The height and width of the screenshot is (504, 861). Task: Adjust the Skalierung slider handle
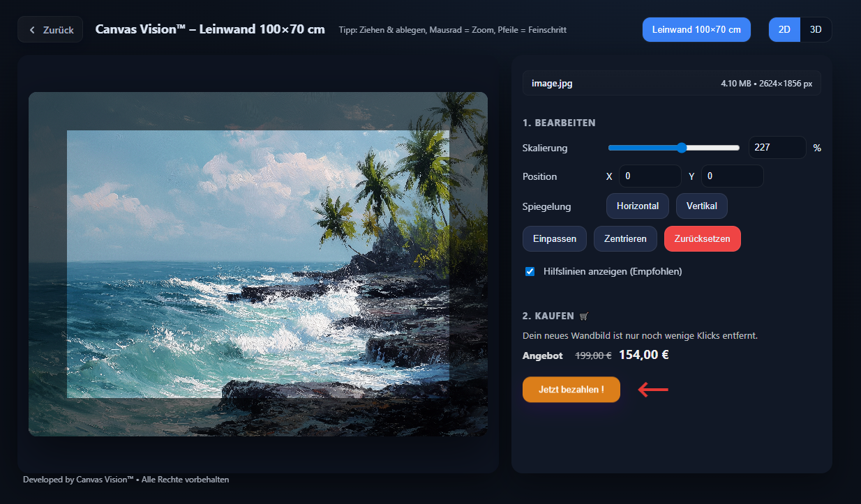tap(682, 147)
